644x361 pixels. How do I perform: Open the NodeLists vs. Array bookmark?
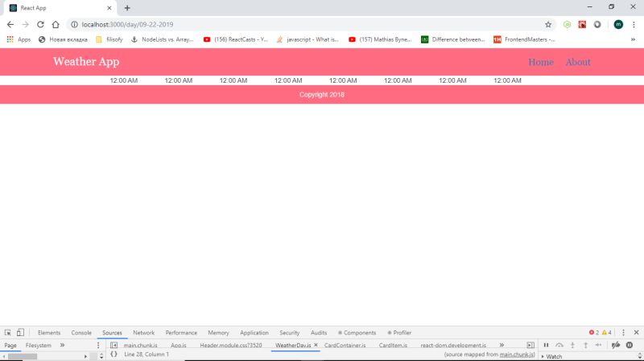pos(163,39)
